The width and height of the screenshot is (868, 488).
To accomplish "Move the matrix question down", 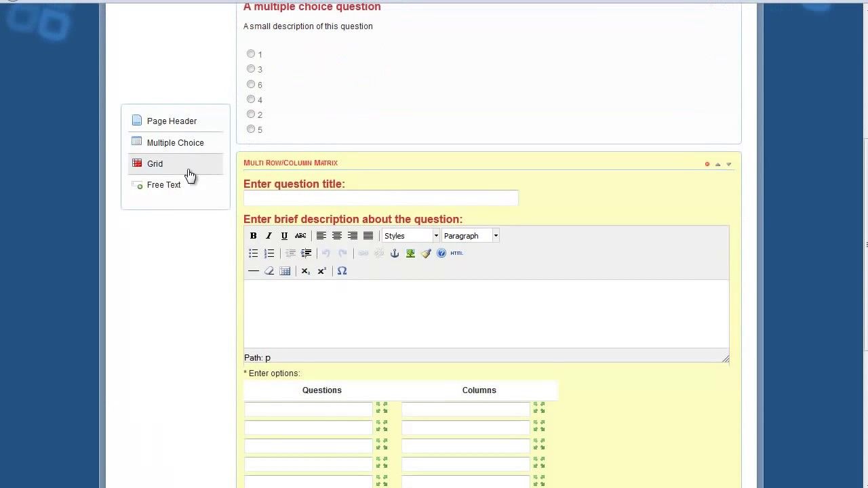I will pyautogui.click(x=729, y=164).
